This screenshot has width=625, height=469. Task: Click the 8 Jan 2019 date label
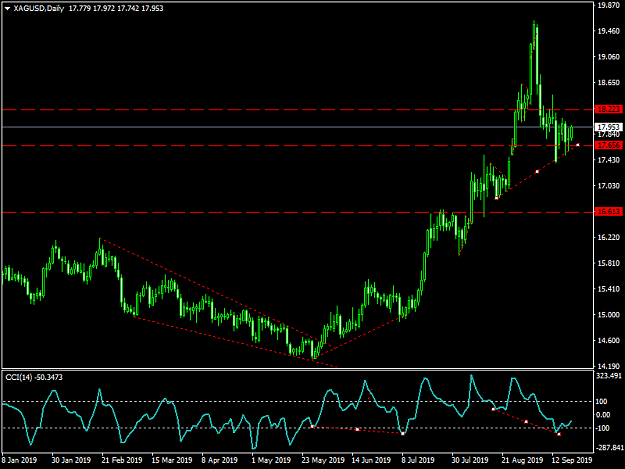19,460
